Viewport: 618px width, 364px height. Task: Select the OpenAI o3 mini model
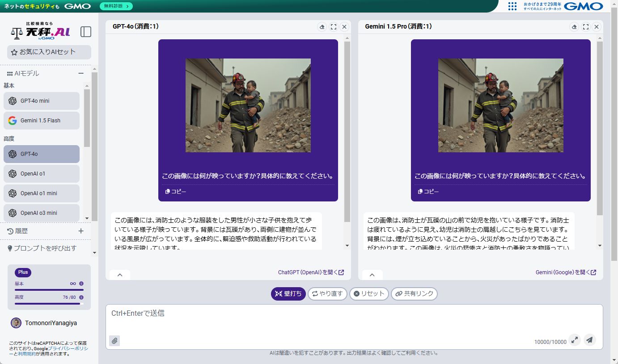pos(41,213)
